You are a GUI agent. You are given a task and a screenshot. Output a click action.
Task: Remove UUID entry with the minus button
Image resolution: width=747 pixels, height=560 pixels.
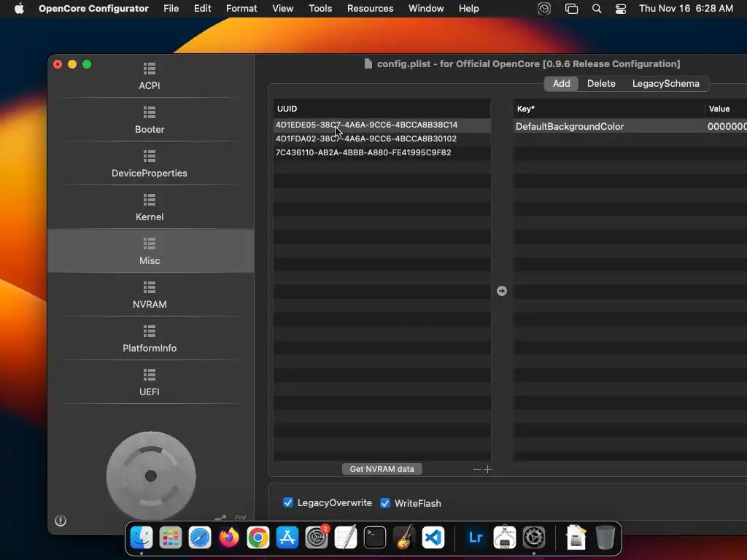(477, 470)
